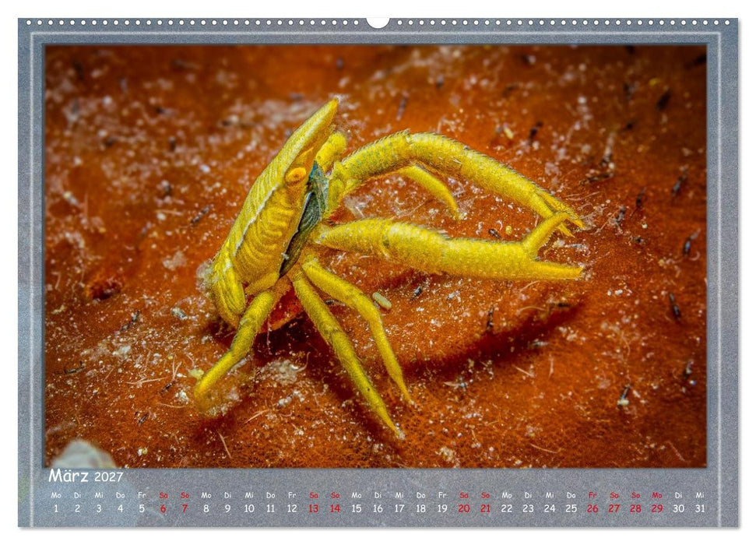Click the red Fr label above 26

[x=592, y=495]
